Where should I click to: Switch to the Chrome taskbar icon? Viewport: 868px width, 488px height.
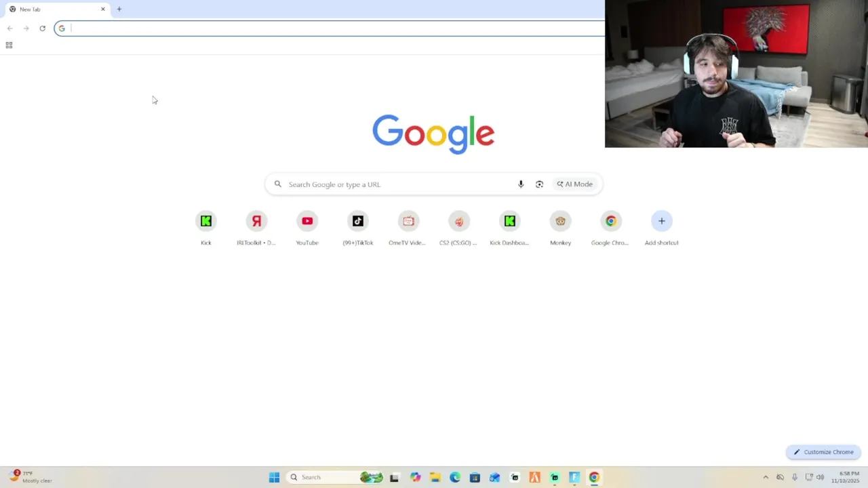click(594, 477)
